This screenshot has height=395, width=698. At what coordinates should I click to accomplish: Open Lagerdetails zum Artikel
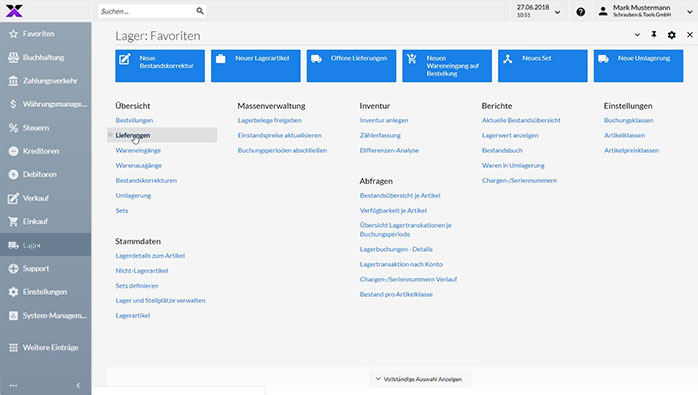(150, 256)
